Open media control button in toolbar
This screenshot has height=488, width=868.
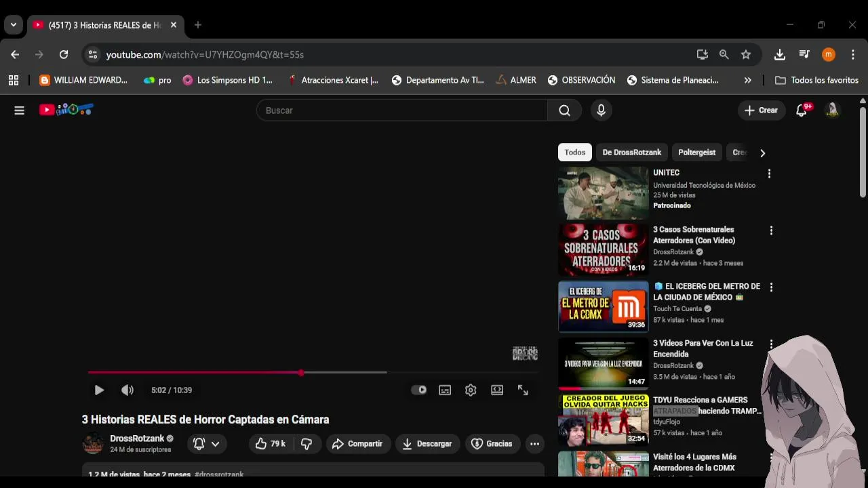(804, 55)
